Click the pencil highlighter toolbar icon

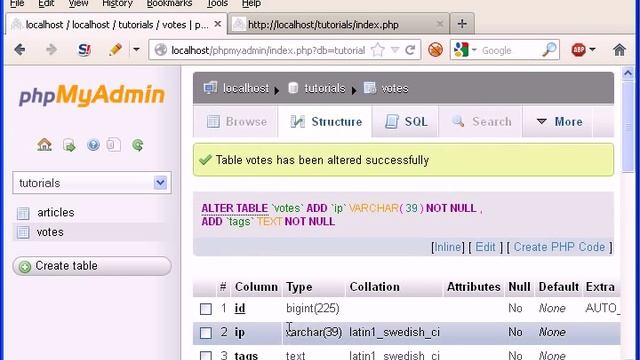(x=115, y=50)
